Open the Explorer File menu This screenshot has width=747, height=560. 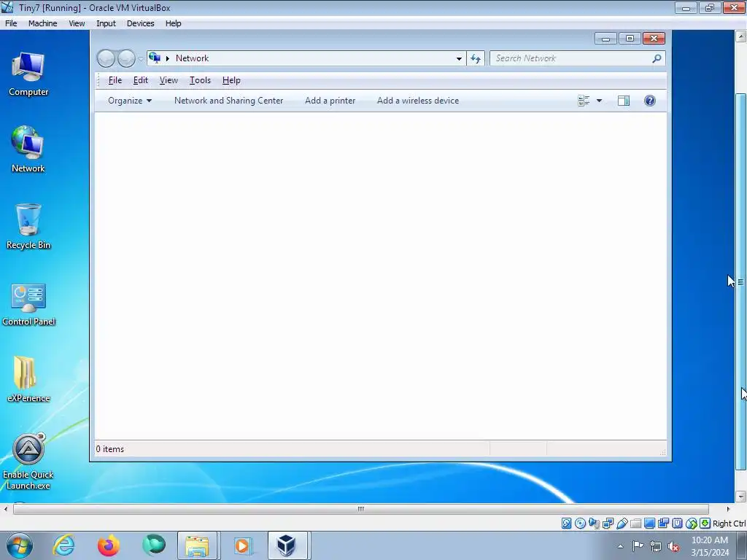tap(115, 80)
